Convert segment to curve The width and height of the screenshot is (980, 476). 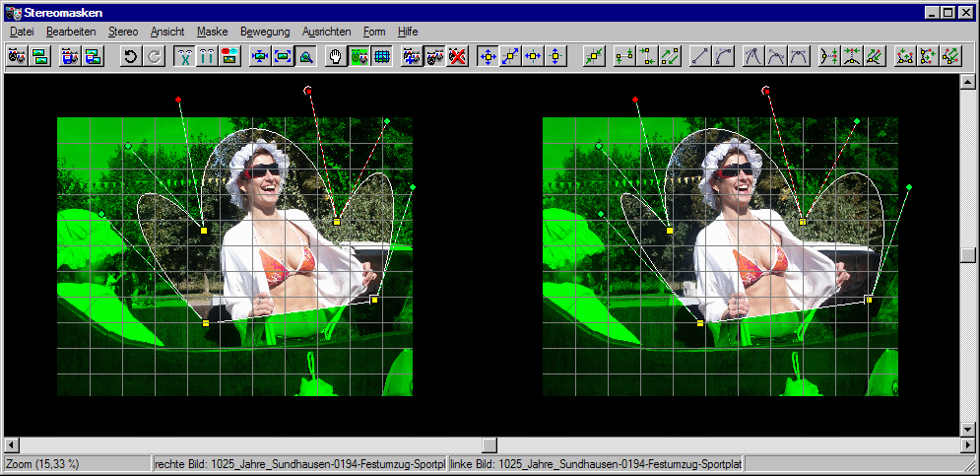724,57
